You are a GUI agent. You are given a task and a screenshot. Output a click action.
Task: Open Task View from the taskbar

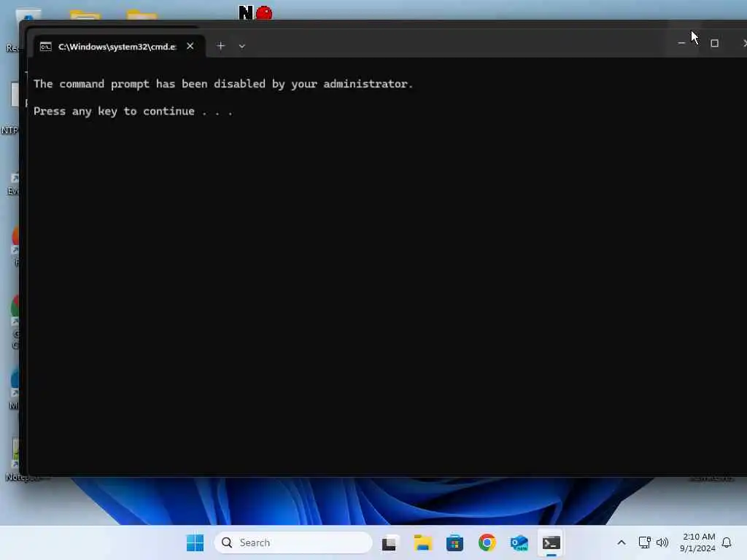click(390, 542)
